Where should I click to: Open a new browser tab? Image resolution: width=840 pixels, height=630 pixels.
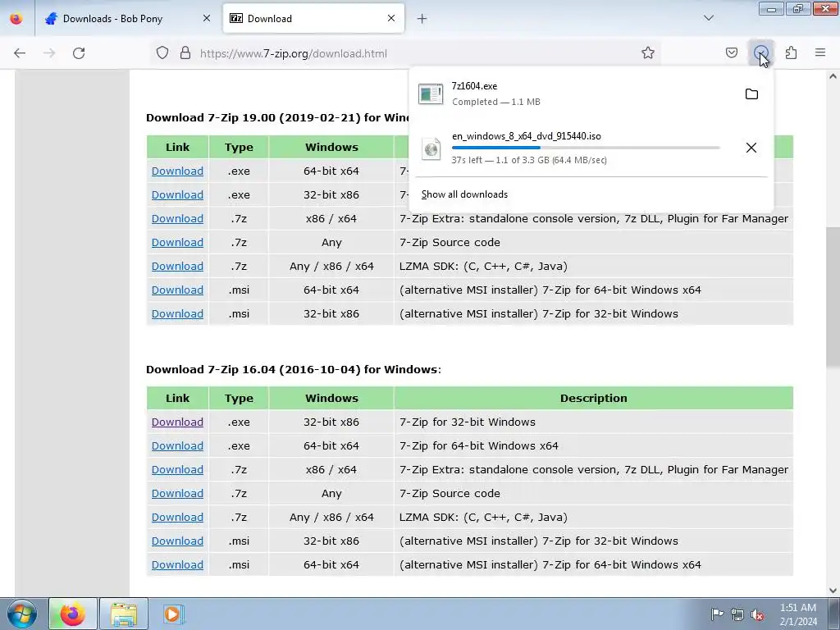point(422,19)
